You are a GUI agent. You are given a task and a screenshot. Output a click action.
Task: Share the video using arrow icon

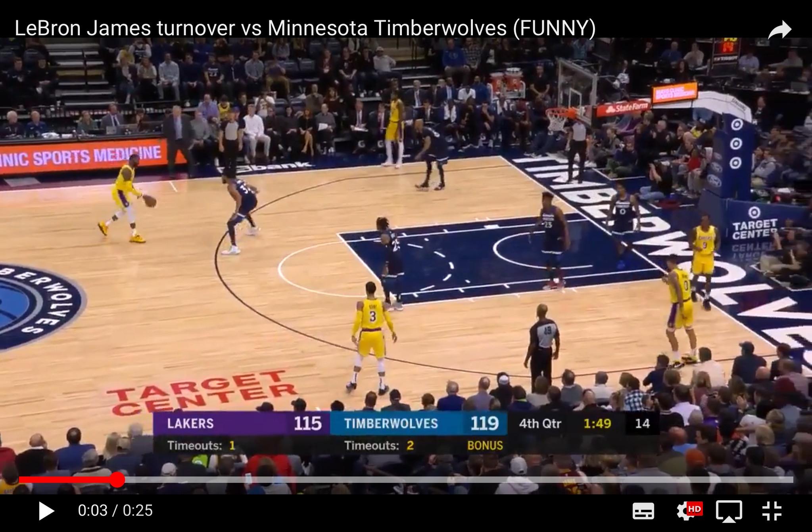pyautogui.click(x=780, y=30)
